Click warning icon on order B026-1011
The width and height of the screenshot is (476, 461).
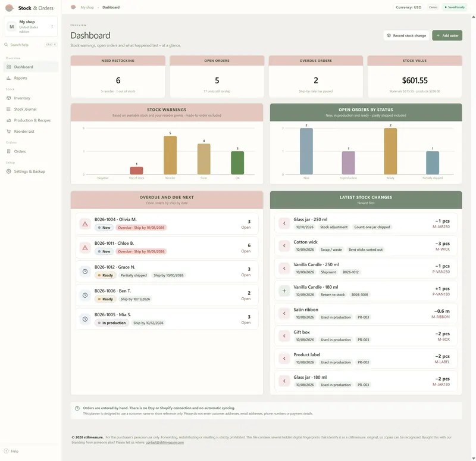[x=85, y=248]
